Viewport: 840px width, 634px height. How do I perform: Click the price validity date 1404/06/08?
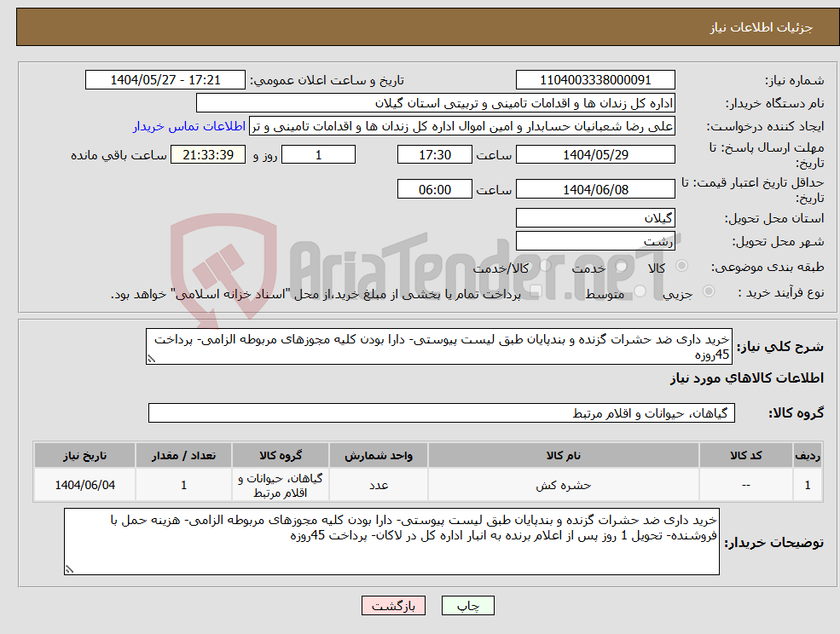[595, 189]
